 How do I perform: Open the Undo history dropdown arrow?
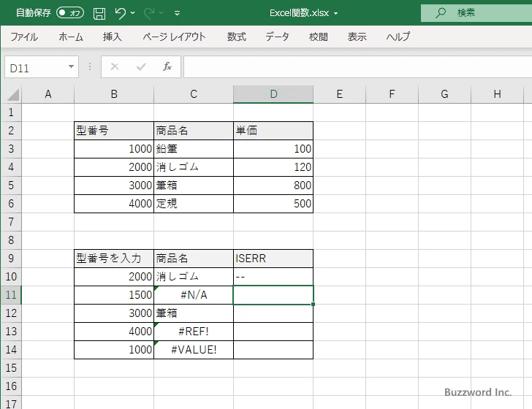click(133, 13)
